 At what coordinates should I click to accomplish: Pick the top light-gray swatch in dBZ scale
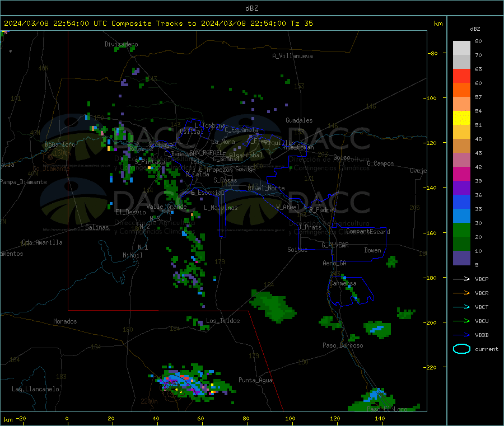click(461, 48)
